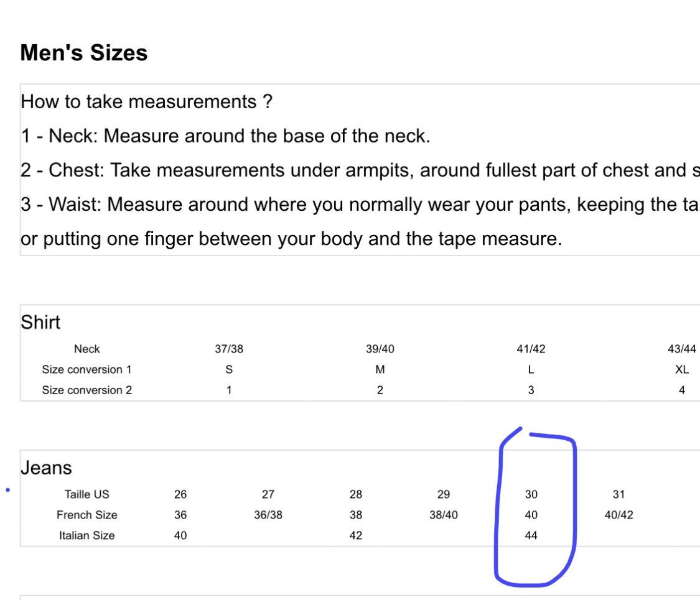This screenshot has width=700, height=600.
Task: Click French size 40/42 cell
Action: 618,515
